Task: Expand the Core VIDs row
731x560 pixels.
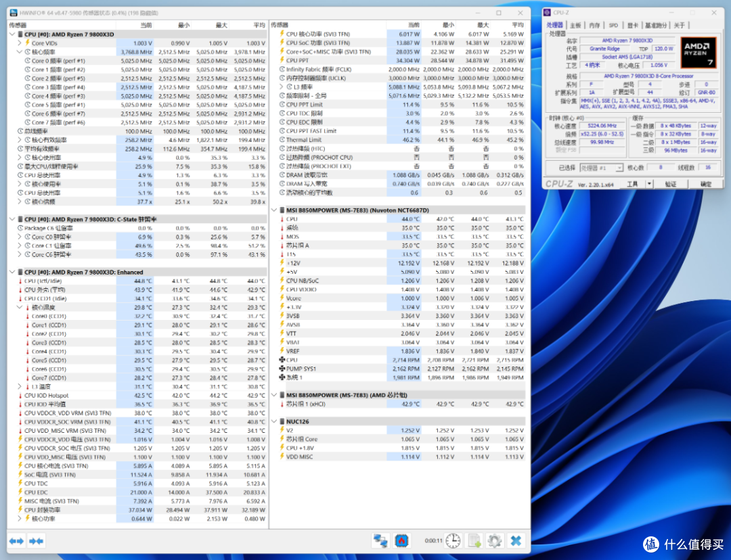Action: (20, 43)
